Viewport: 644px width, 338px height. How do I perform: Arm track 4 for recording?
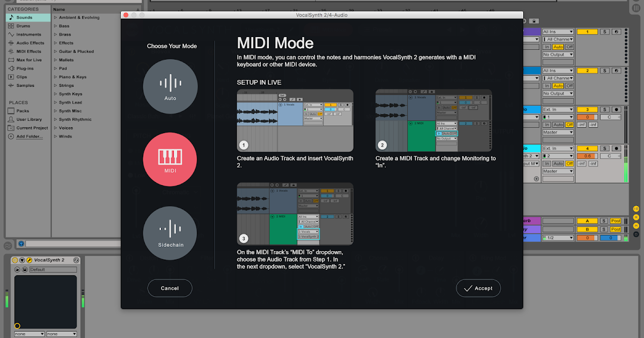coord(617,149)
